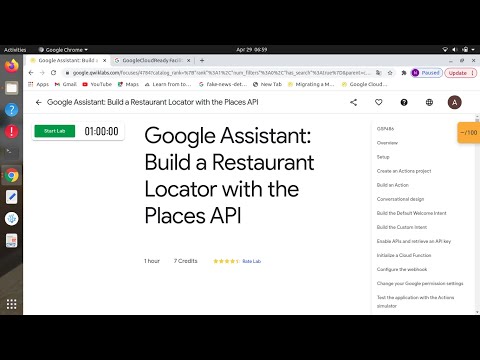
Task: Open the Google Chrome app menu
Action: pyautogui.click(x=63, y=50)
